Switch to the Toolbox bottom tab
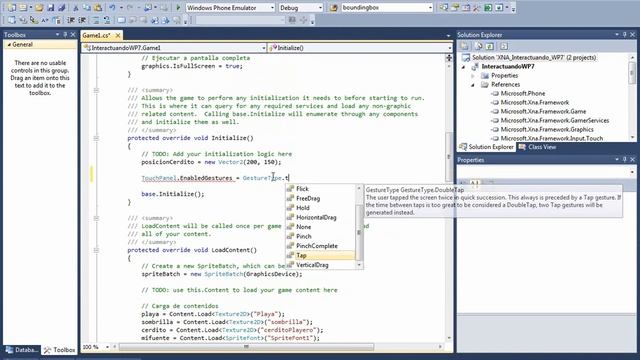Image resolution: width=640 pixels, height=360 pixels. click(60, 350)
